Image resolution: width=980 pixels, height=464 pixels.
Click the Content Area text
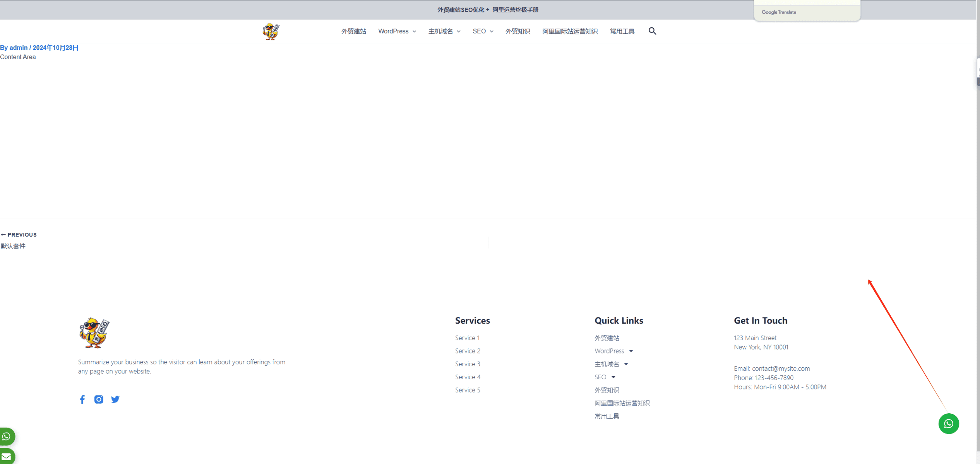coord(18,57)
